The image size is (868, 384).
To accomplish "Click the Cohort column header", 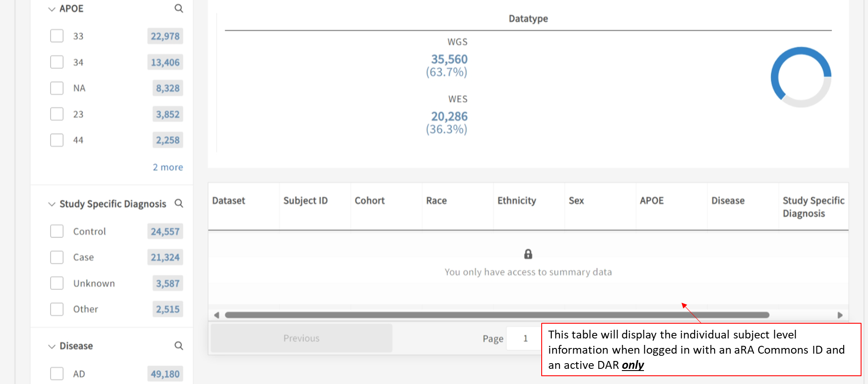I will (x=370, y=200).
